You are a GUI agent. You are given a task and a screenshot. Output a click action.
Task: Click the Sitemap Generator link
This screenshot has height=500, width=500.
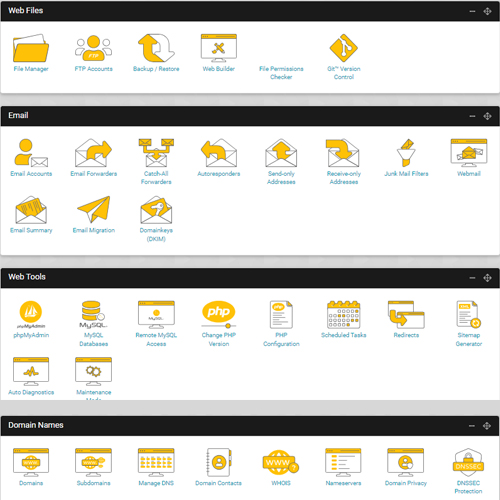(x=469, y=339)
